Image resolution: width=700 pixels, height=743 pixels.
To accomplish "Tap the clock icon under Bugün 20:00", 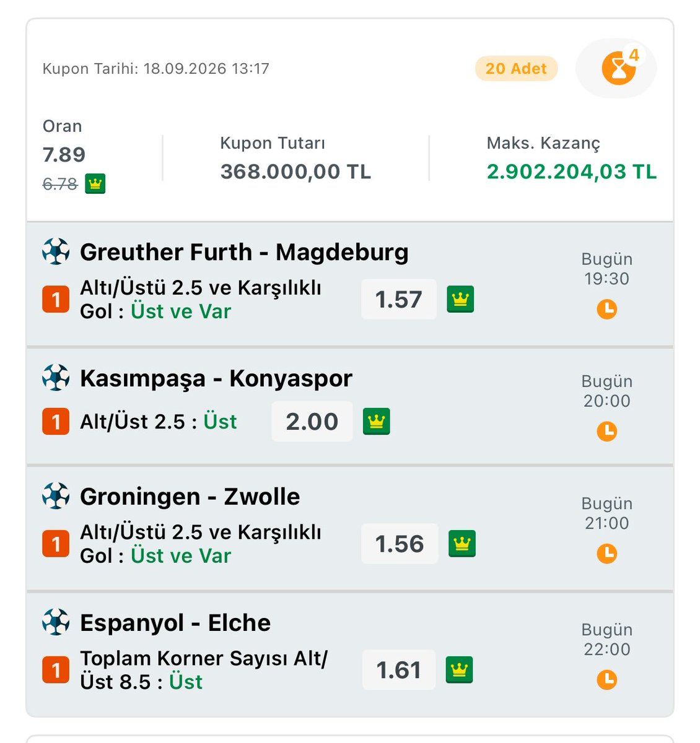I will tap(606, 431).
